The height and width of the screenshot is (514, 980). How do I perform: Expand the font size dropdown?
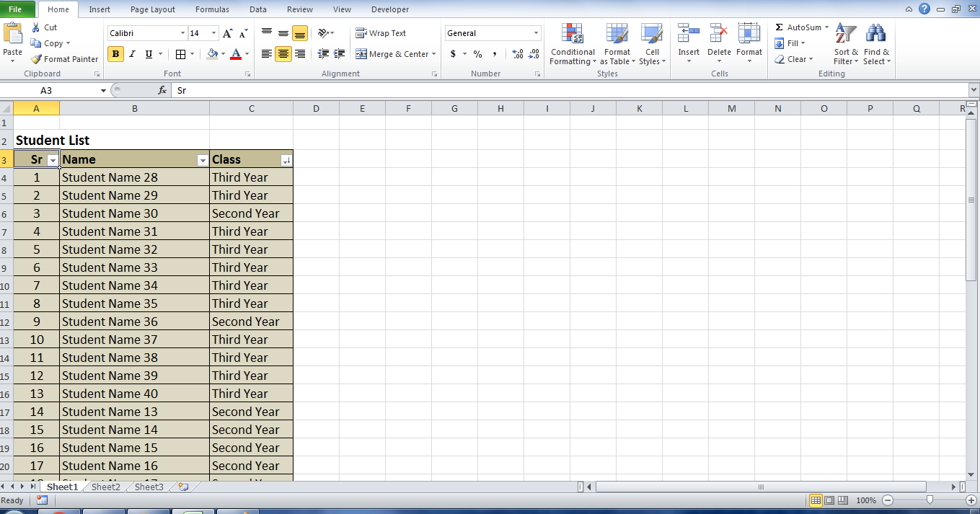[x=213, y=33]
